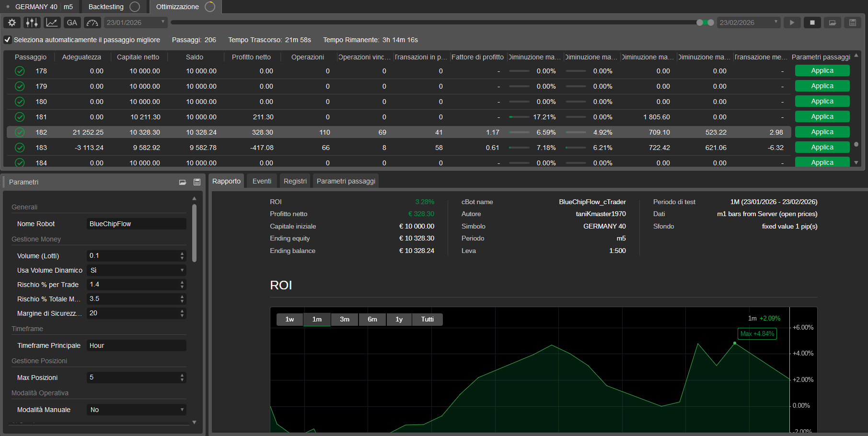Select the parameters sliders icon in the toolbar

click(32, 23)
